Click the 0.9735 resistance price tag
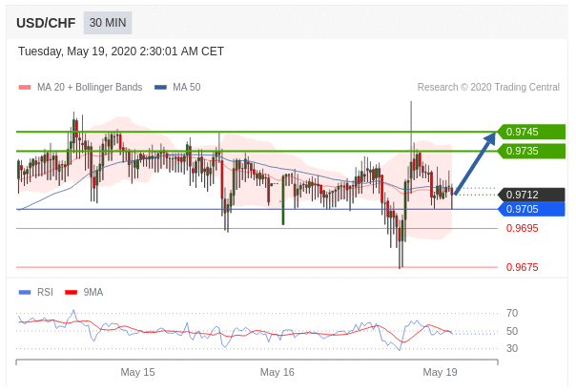Screen dimensions: 576x392 pos(531,151)
